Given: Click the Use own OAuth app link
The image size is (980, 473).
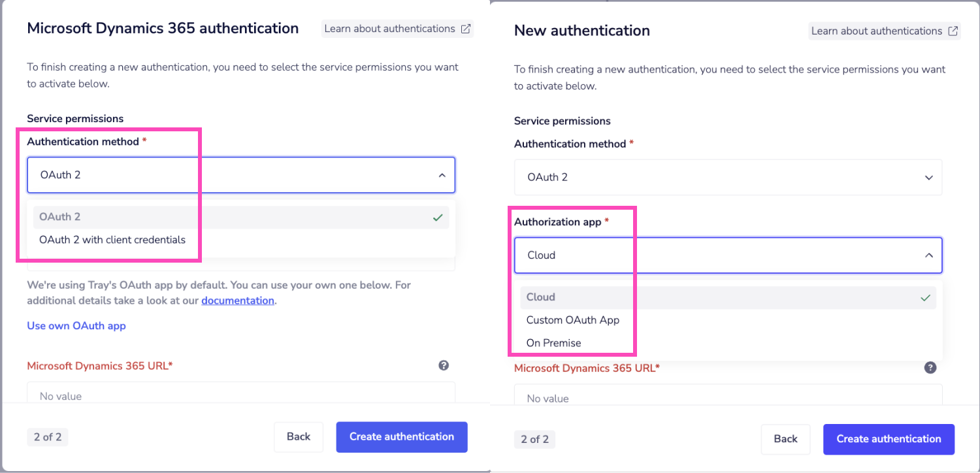Looking at the screenshot, I should (76, 325).
